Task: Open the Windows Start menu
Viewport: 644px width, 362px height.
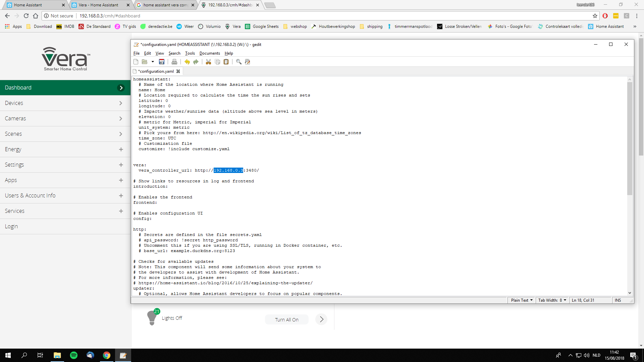Action: point(8,355)
